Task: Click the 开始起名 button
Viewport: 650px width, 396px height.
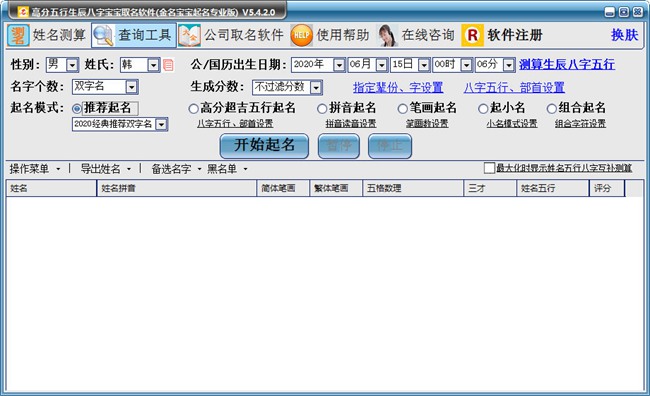Action: (x=264, y=146)
